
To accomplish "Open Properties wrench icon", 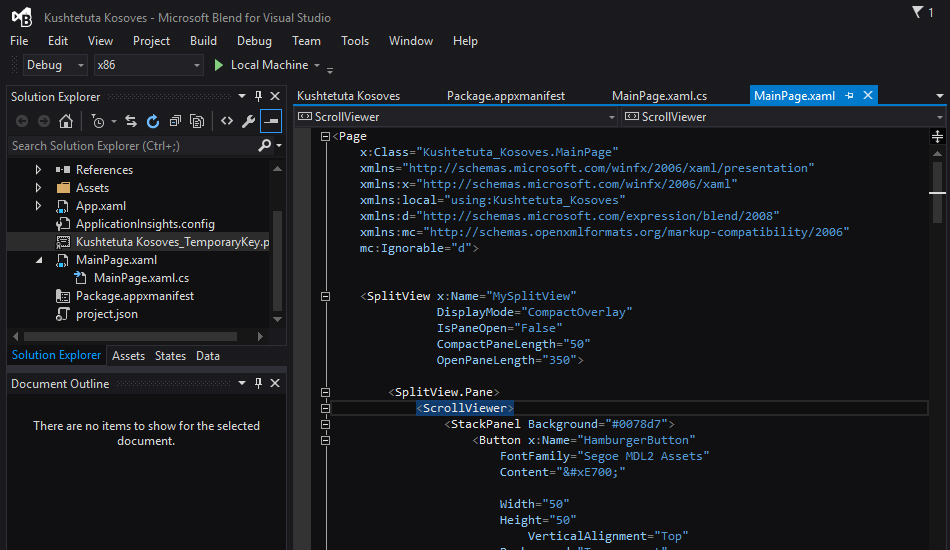I will [x=248, y=121].
